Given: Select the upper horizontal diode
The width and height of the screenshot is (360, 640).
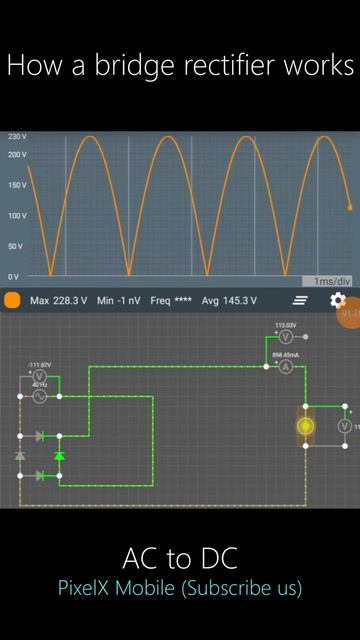Looking at the screenshot, I should [40, 436].
